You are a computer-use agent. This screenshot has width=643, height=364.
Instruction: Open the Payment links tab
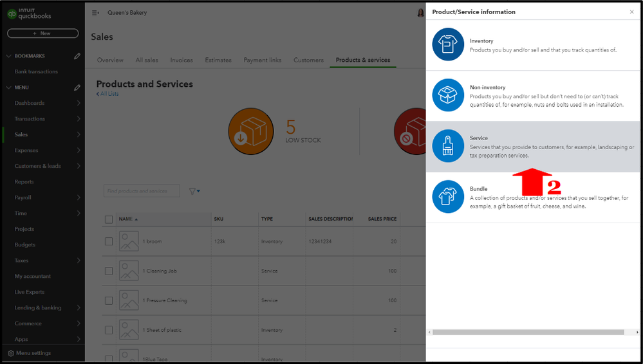click(x=263, y=60)
